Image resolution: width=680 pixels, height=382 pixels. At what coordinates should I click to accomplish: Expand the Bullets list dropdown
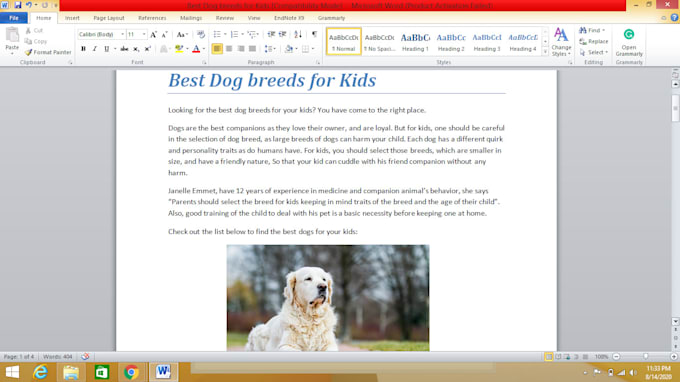click(x=225, y=34)
